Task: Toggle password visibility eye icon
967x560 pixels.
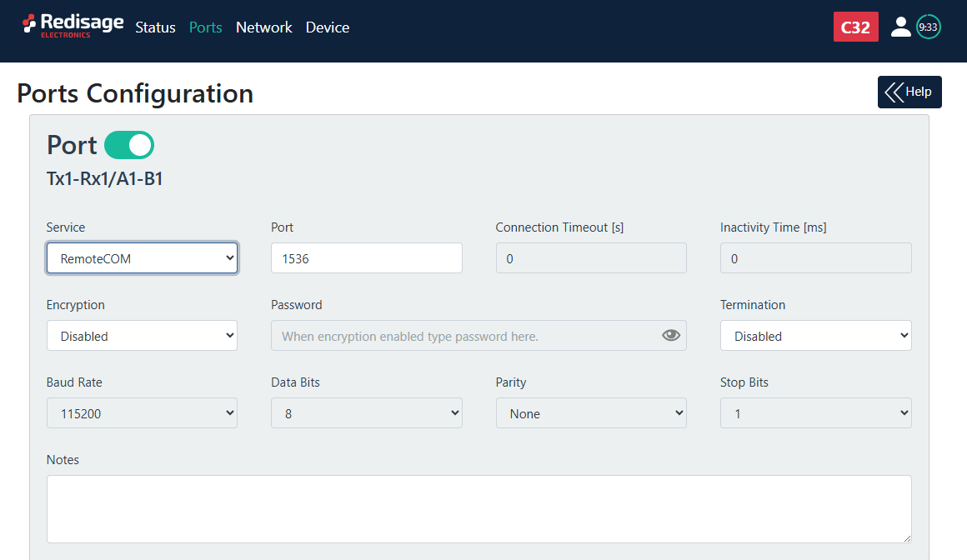Action: click(x=671, y=336)
